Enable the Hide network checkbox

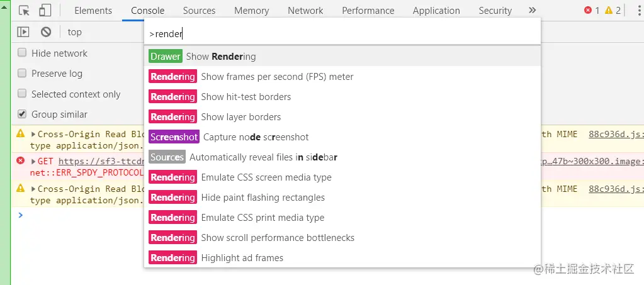tap(22, 53)
